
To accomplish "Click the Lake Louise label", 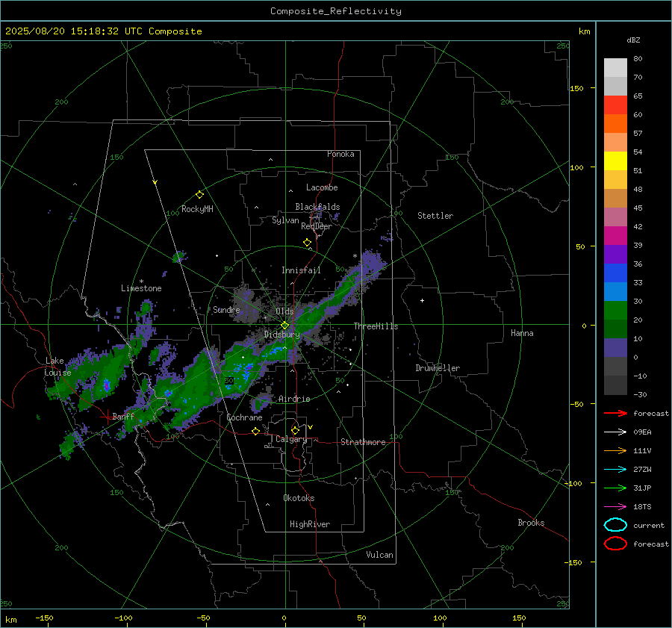I will (x=57, y=367).
